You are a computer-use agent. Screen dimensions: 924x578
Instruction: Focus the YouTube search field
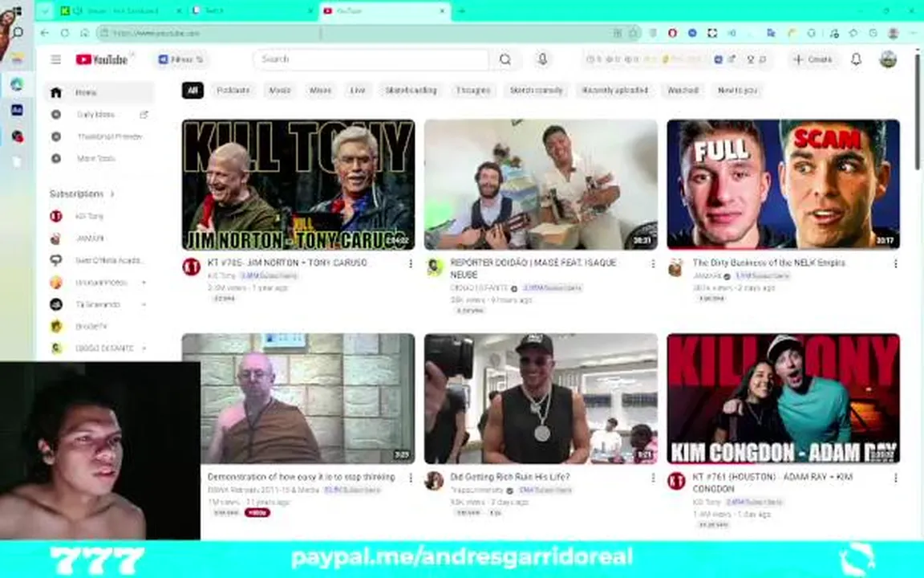point(372,59)
